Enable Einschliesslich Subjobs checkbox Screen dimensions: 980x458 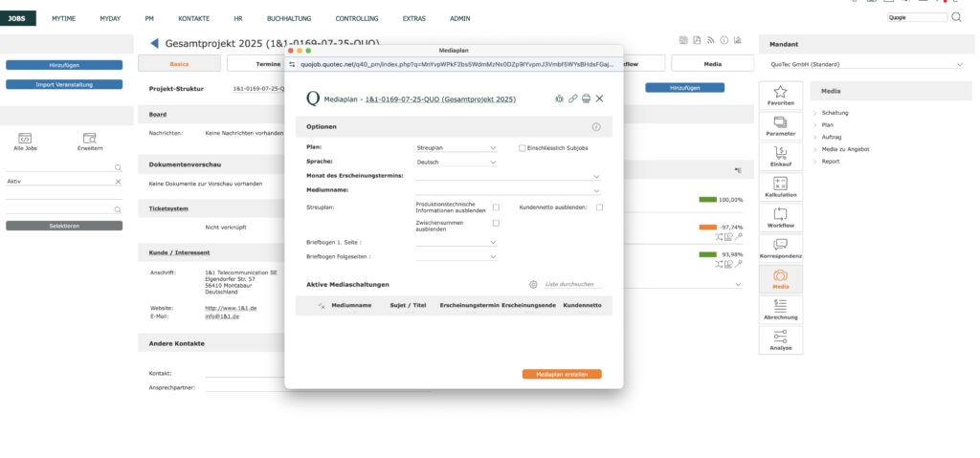(x=522, y=148)
